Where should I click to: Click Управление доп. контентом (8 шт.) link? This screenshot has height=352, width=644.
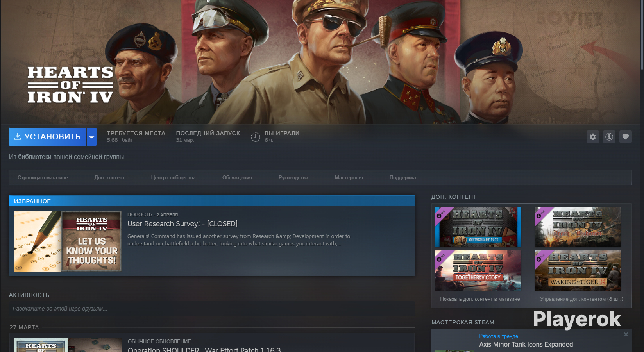581,299
